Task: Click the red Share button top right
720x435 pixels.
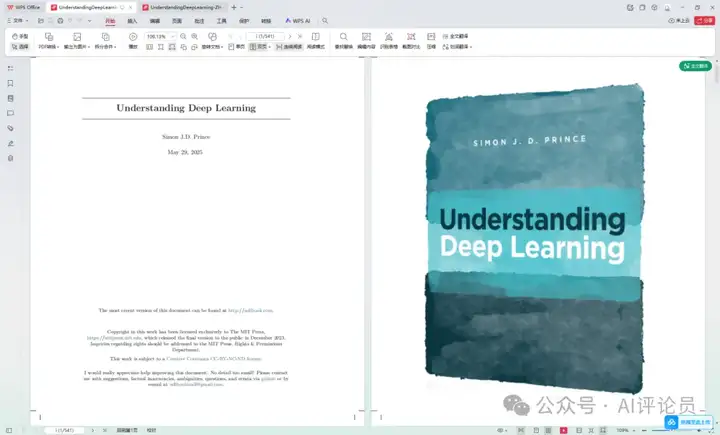Action: point(704,21)
